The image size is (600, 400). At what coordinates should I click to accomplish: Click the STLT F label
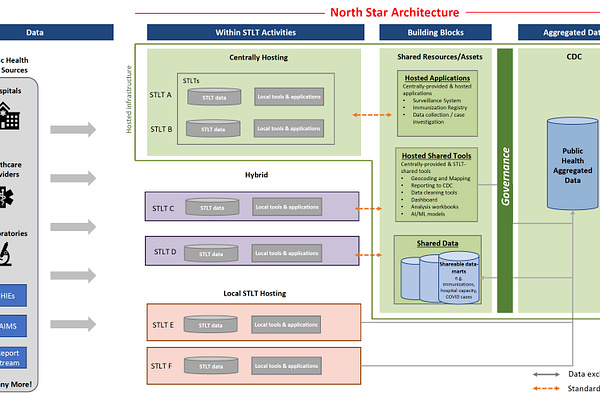[161, 366]
